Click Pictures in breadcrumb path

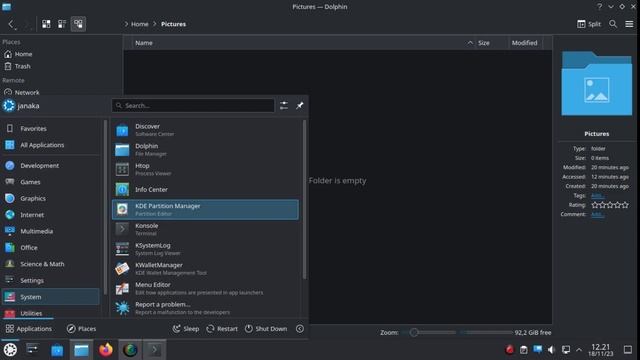pyautogui.click(x=173, y=24)
